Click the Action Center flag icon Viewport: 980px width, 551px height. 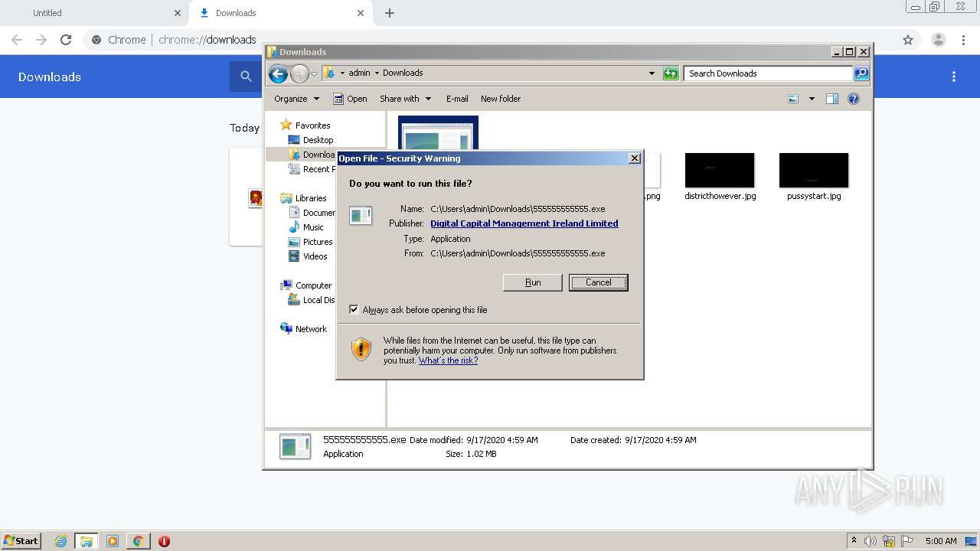tap(907, 541)
